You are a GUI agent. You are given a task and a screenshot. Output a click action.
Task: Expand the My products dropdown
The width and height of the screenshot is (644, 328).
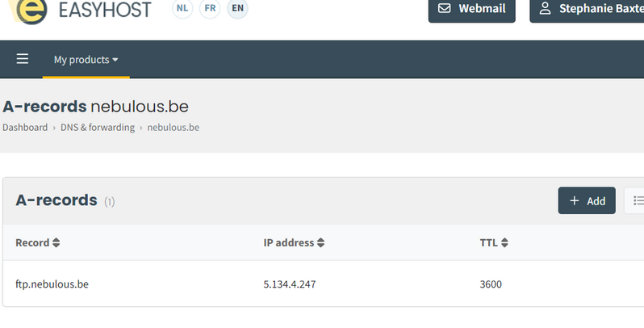[x=86, y=60]
